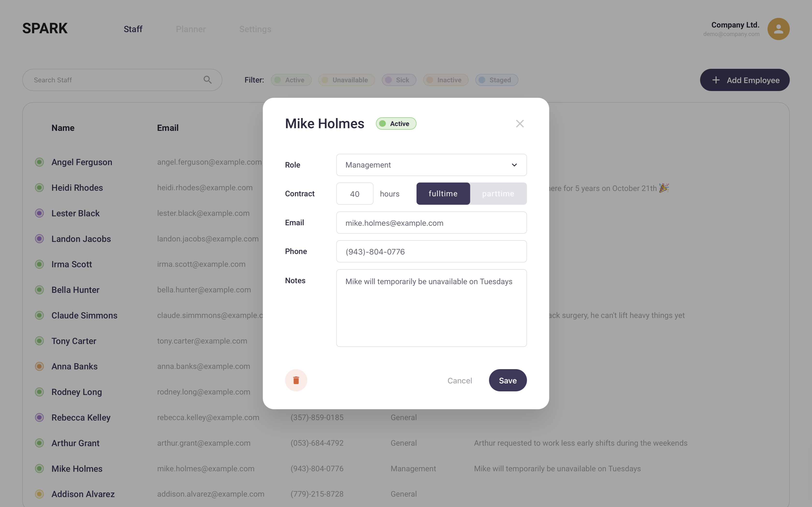
Task: Switch to the Planner tab
Action: (191, 29)
